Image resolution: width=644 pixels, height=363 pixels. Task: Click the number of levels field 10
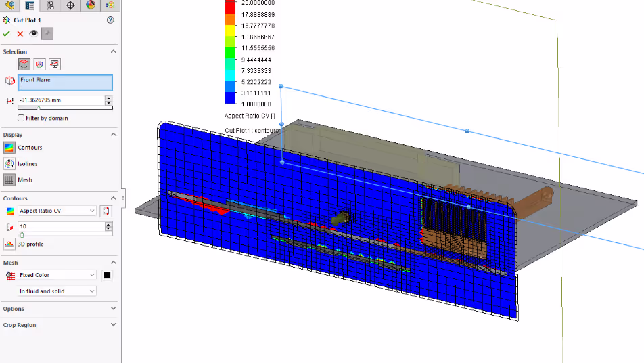point(61,226)
